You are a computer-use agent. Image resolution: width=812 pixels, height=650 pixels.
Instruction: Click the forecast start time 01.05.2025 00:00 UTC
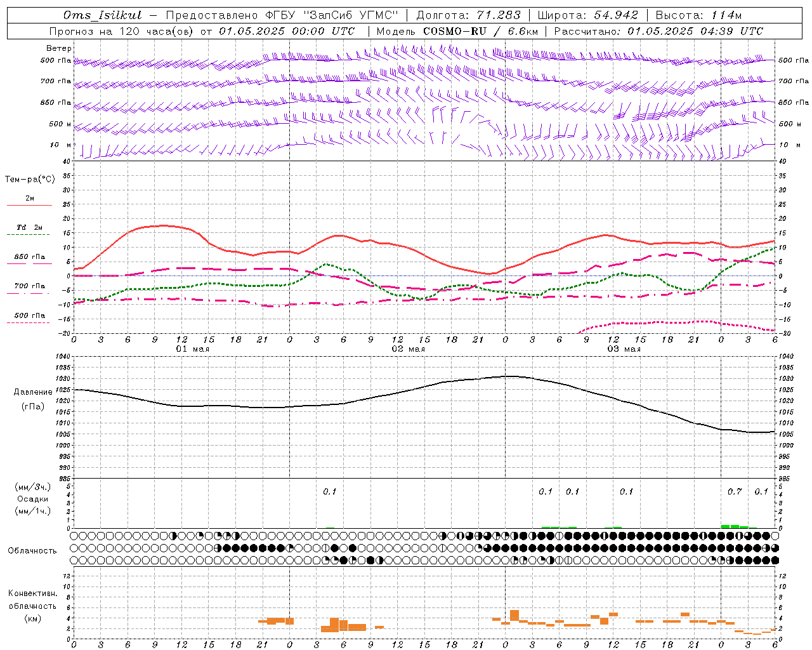pyautogui.click(x=287, y=31)
